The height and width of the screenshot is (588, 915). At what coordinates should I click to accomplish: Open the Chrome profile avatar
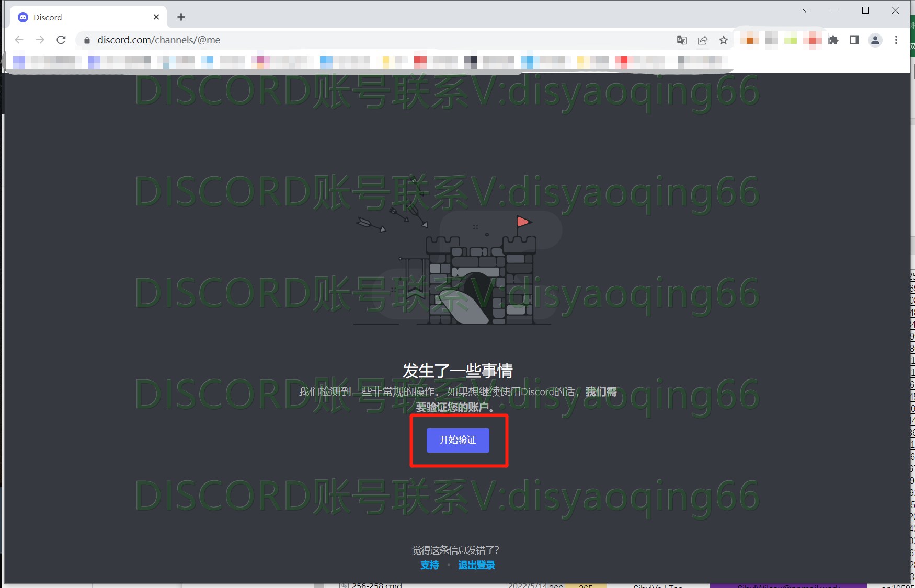[875, 40]
